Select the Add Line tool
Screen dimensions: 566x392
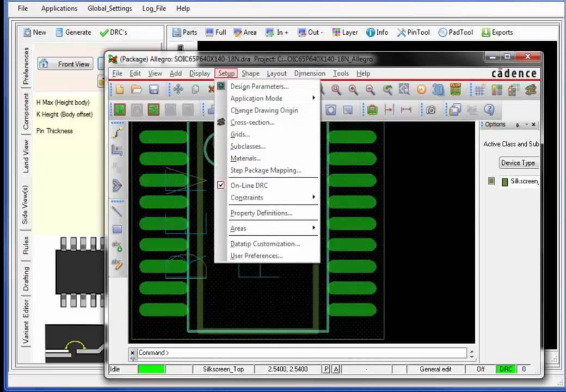117,211
